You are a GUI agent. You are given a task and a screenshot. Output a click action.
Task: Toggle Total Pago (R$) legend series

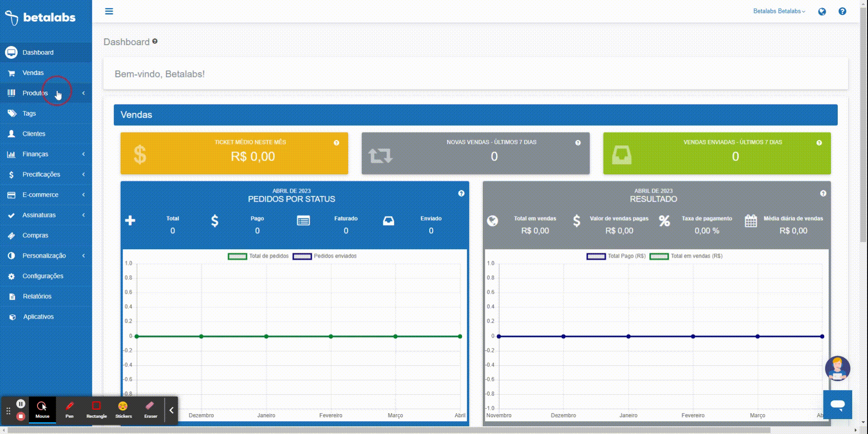point(616,256)
